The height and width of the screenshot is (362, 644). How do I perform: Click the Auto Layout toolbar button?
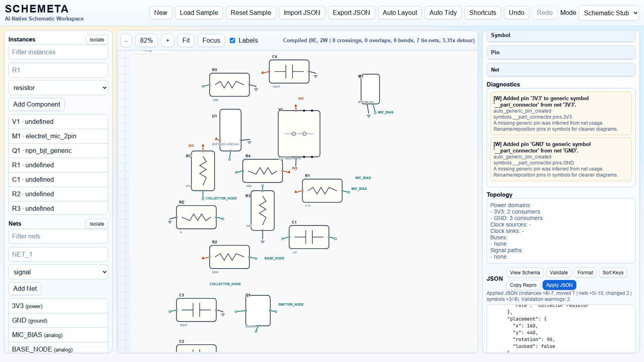coord(400,13)
